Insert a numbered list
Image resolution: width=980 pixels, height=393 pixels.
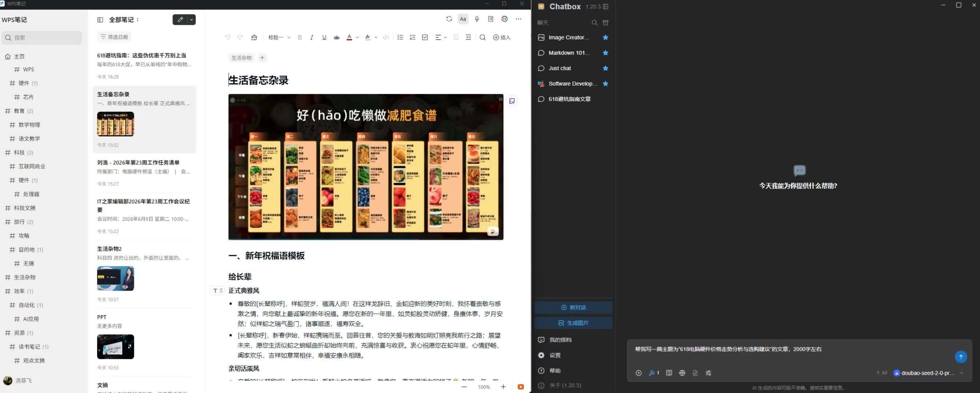(413, 37)
